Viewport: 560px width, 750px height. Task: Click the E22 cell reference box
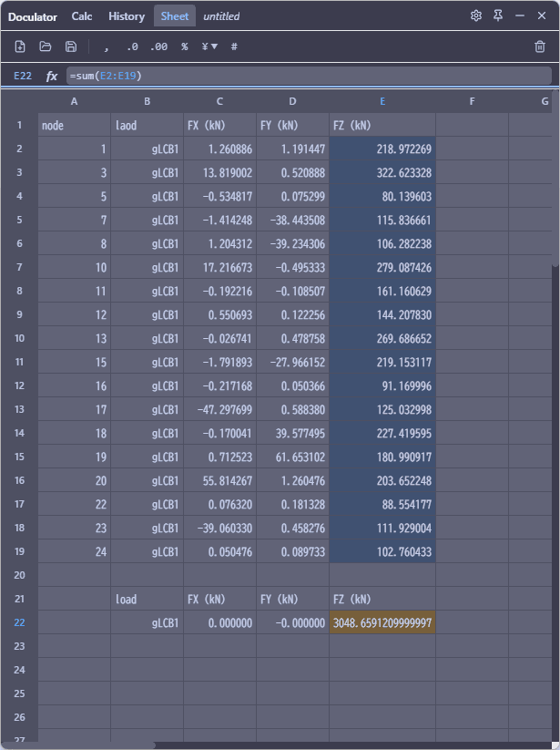coord(23,76)
